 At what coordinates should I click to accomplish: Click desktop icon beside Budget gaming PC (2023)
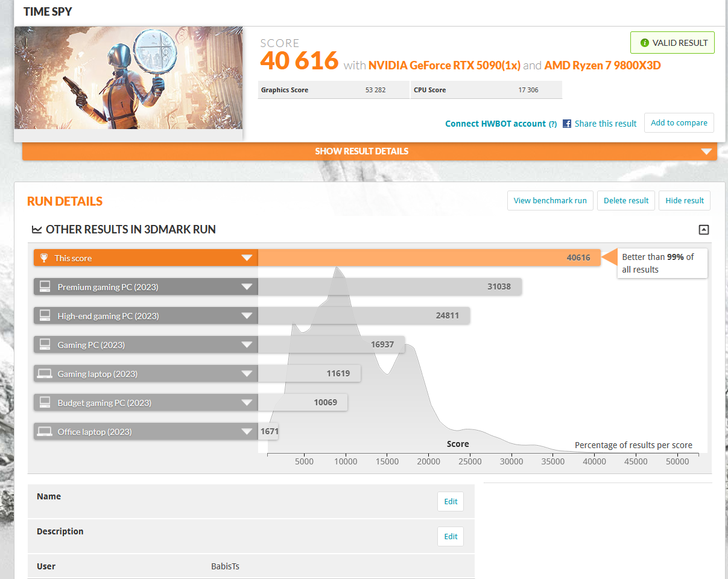pyautogui.click(x=45, y=402)
